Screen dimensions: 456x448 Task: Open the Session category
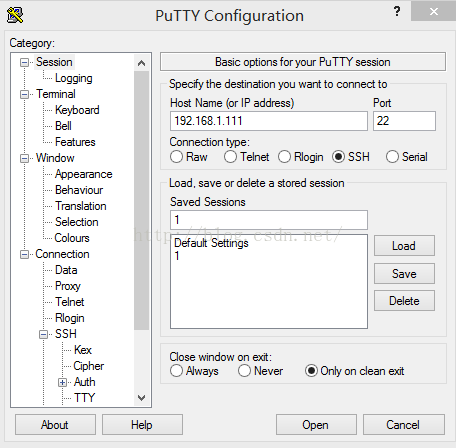pyautogui.click(x=54, y=62)
